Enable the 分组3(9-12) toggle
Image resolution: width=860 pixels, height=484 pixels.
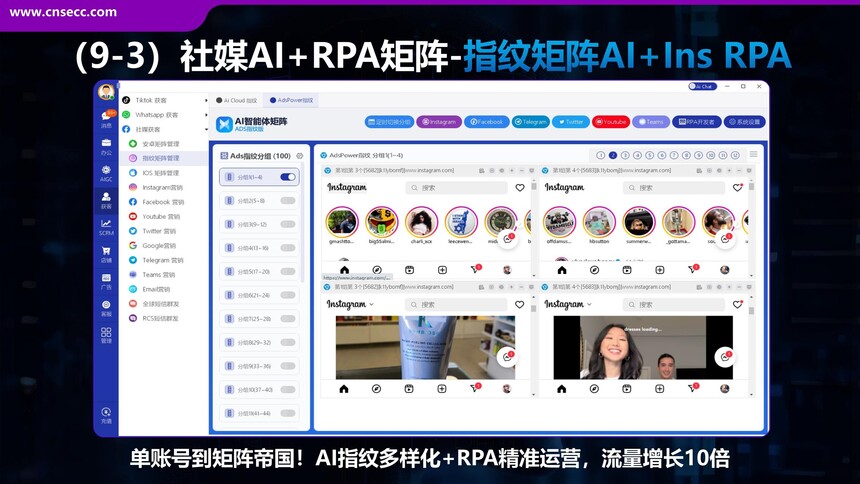point(288,224)
